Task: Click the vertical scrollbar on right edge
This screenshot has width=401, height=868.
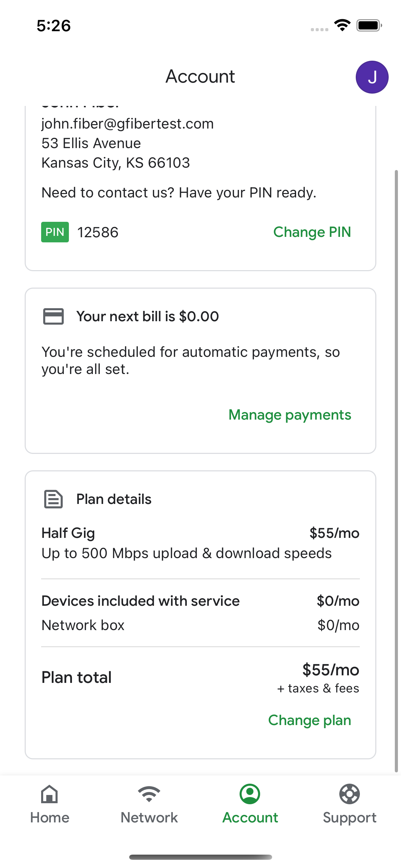Action: [396, 470]
